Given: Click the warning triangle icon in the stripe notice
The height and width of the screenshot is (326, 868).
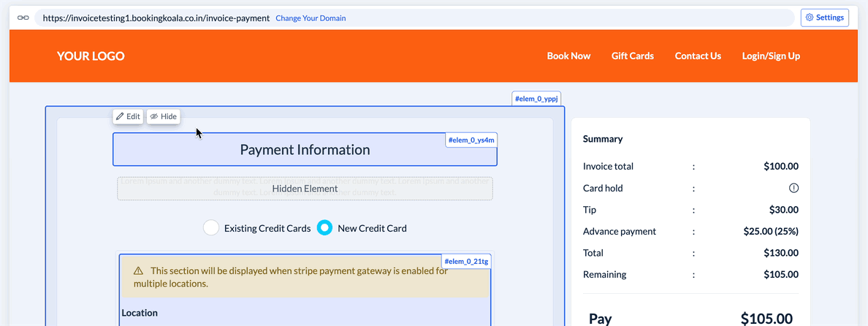Looking at the screenshot, I should tap(138, 271).
